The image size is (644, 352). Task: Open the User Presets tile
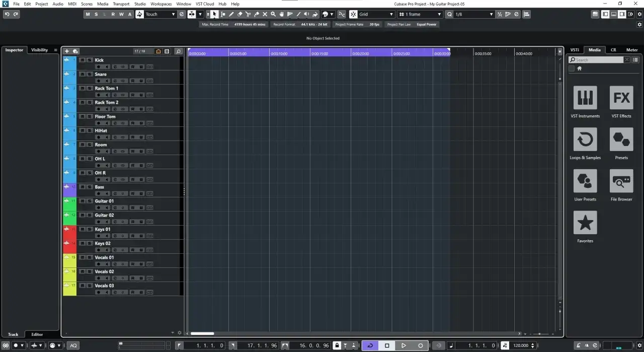(x=585, y=181)
